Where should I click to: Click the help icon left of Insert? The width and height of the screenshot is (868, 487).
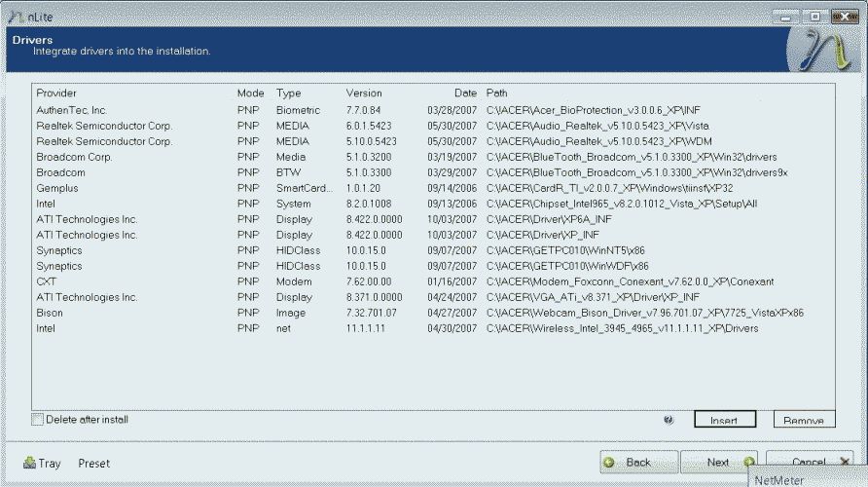669,420
